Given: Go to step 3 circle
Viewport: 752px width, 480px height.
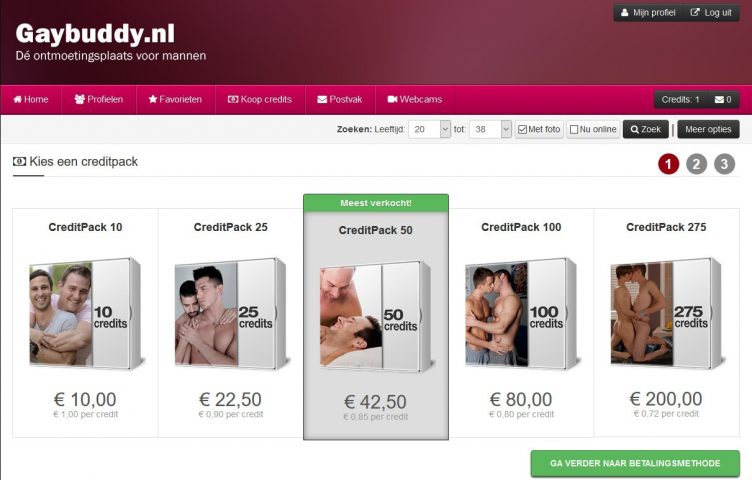Looking at the screenshot, I should 724,164.
